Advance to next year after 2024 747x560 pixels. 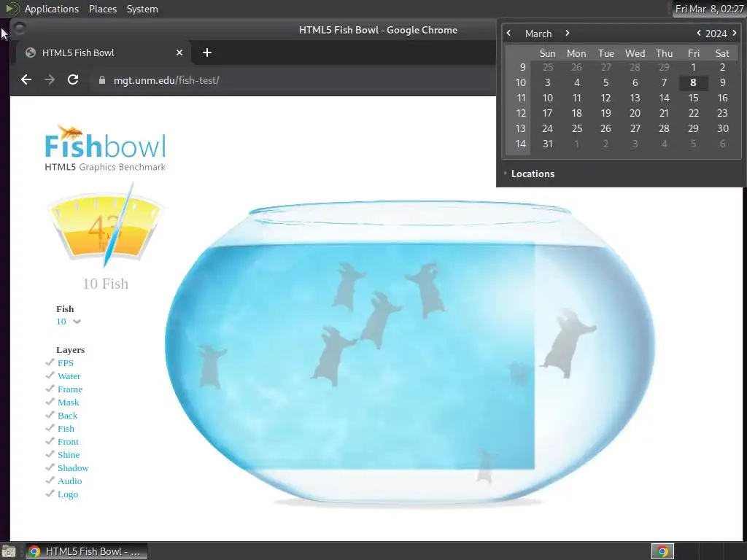[734, 34]
